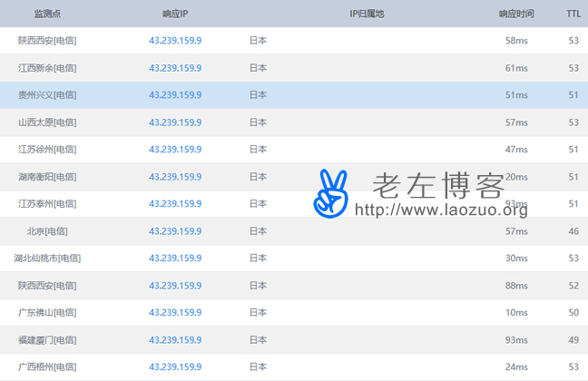The width and height of the screenshot is (588, 381).
Task: Click the IP address for 贵州兴义[电信]
Action: click(175, 95)
